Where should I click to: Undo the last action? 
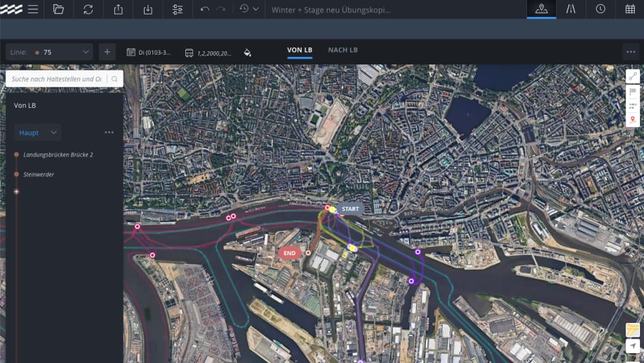[x=205, y=9]
